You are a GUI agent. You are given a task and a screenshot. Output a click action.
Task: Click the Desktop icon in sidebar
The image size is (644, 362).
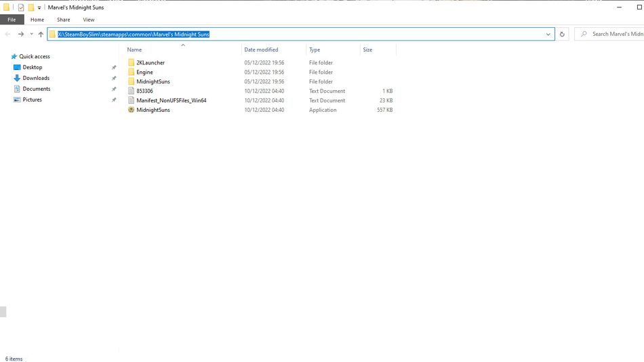click(x=17, y=67)
